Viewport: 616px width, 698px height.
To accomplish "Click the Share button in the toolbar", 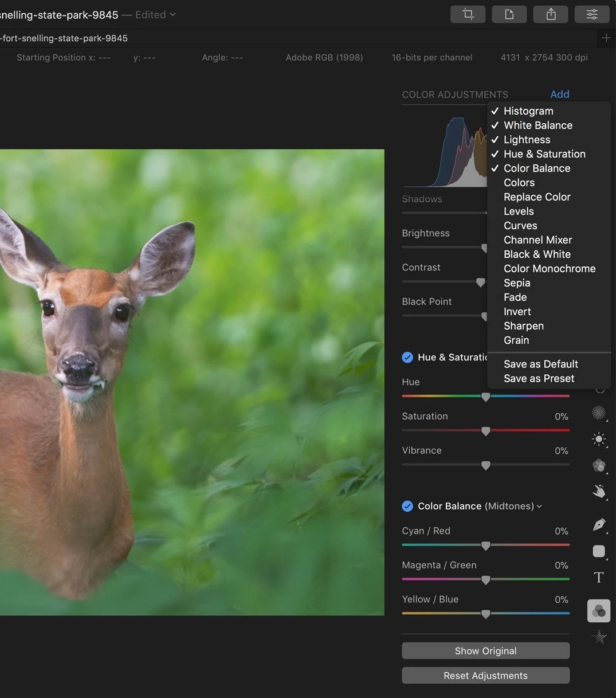I will 551,14.
